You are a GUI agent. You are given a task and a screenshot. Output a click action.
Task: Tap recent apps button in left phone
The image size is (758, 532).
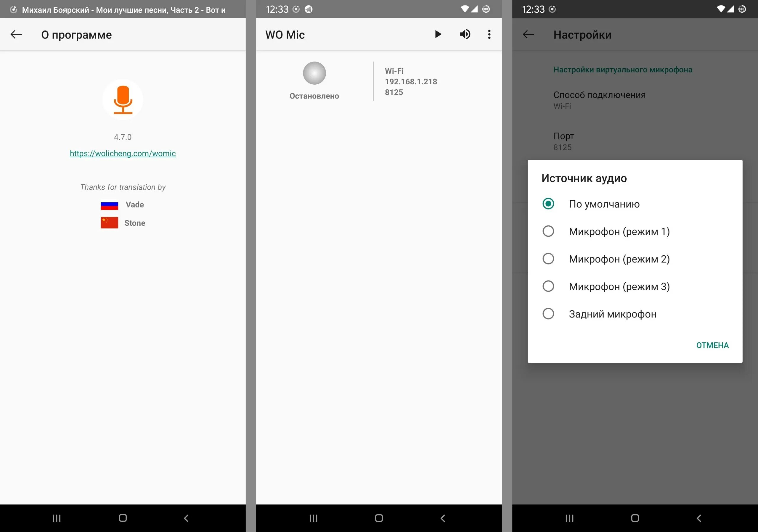[57, 518]
